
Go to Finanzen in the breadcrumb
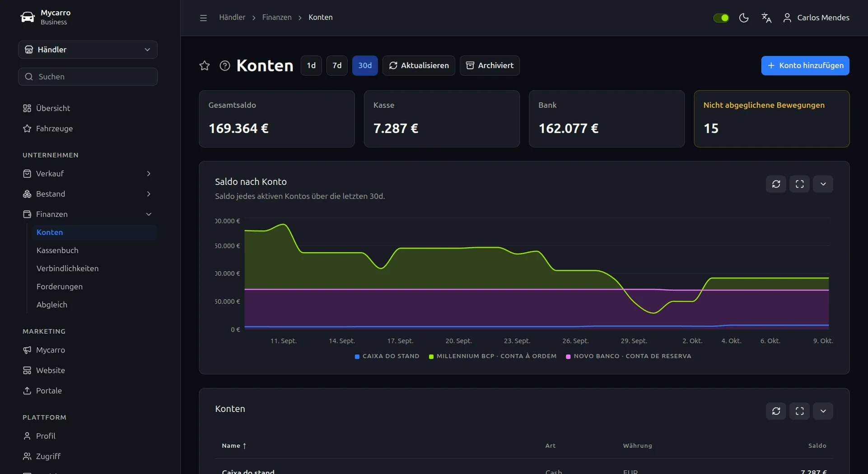click(277, 18)
